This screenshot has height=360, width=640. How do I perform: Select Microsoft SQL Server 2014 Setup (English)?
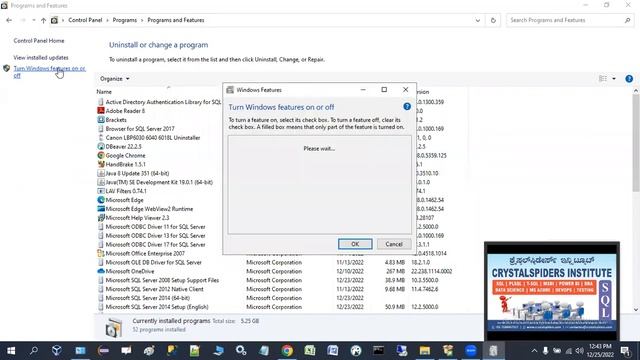(x=157, y=307)
